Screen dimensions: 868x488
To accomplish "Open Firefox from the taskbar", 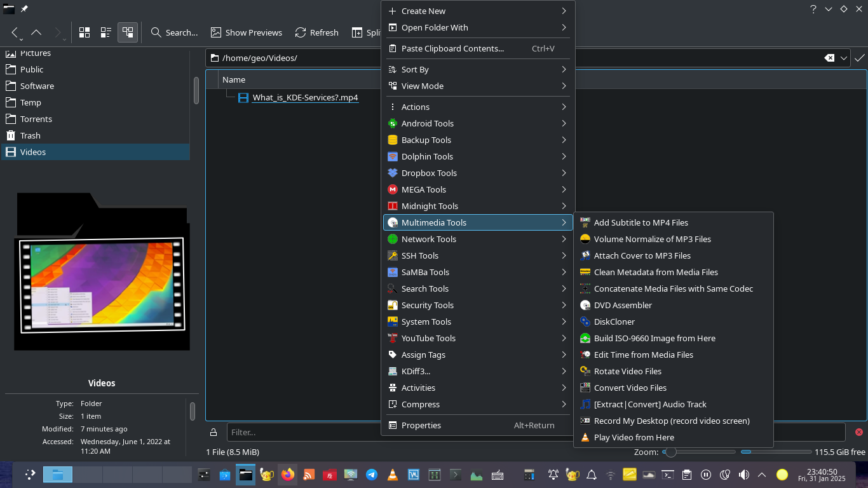I will (288, 475).
